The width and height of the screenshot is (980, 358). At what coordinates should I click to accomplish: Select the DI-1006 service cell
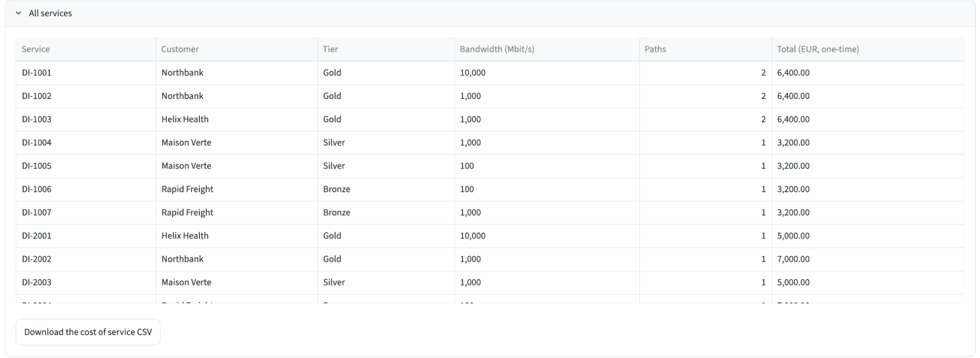point(86,189)
